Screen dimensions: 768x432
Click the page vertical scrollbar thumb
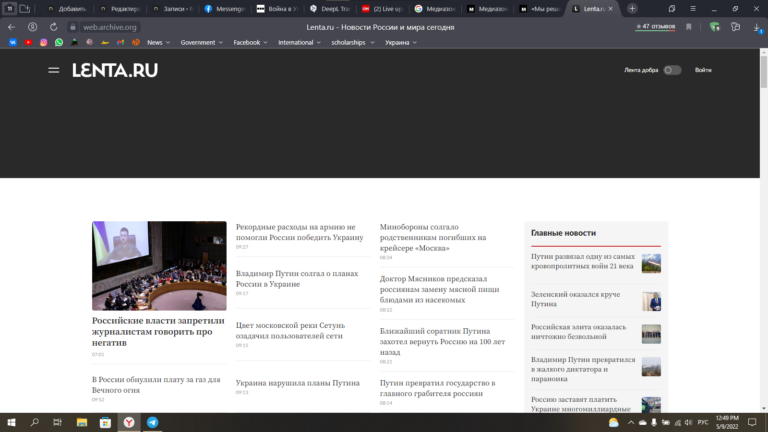tap(764, 72)
